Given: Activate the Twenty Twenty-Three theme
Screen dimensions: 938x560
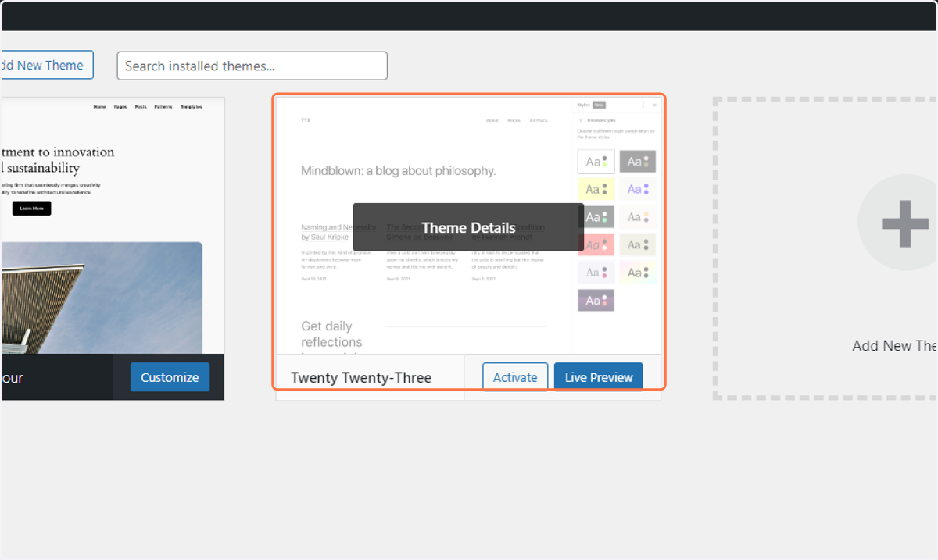Looking at the screenshot, I should [515, 377].
